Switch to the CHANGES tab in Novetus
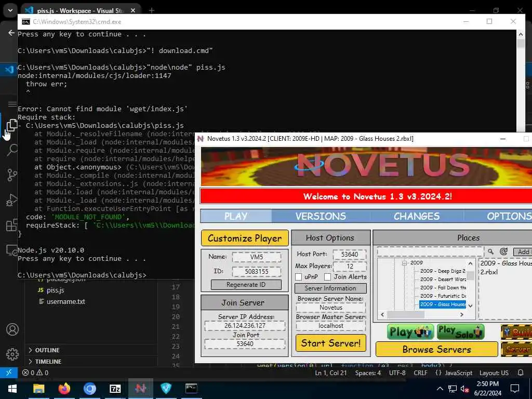The image size is (532, 399). 417,216
